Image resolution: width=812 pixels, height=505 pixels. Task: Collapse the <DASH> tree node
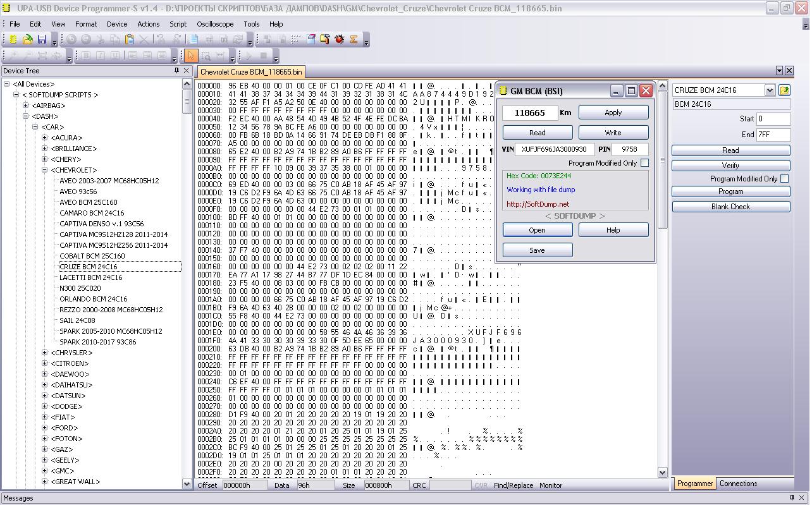point(26,116)
